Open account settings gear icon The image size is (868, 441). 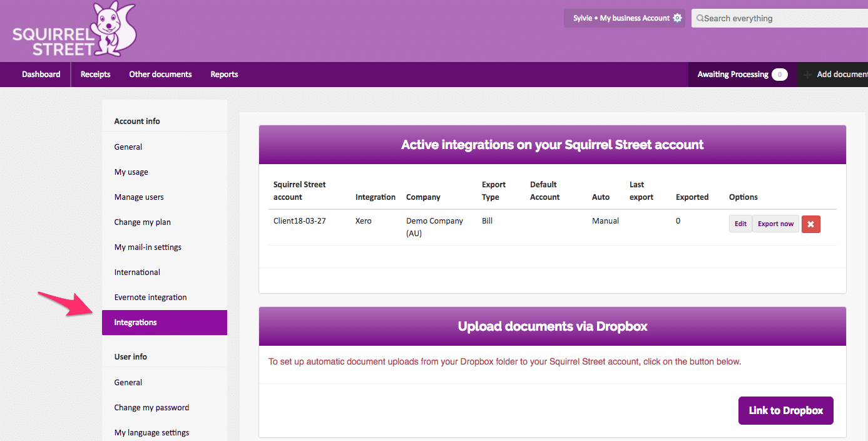coord(677,18)
